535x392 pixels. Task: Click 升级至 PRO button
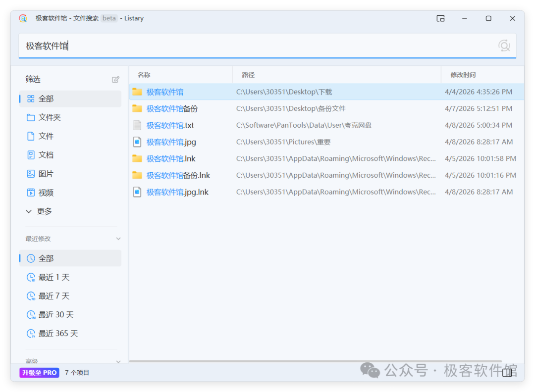click(40, 373)
